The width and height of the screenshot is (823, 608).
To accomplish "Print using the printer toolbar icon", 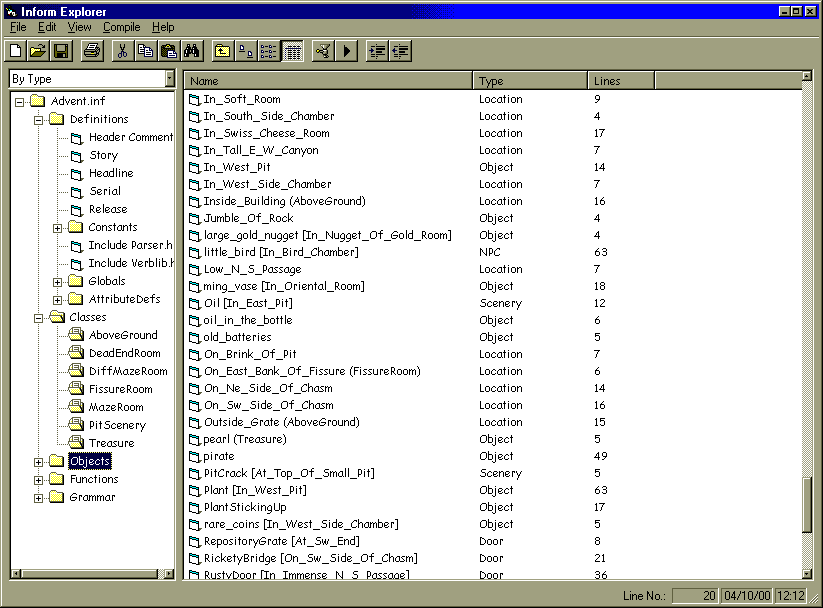I will pos(91,51).
